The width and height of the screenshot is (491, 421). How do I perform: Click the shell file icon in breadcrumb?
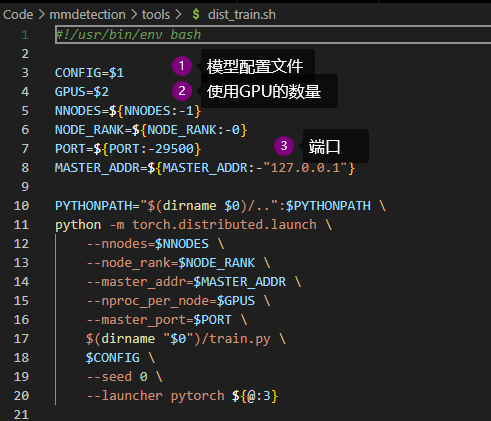(196, 14)
